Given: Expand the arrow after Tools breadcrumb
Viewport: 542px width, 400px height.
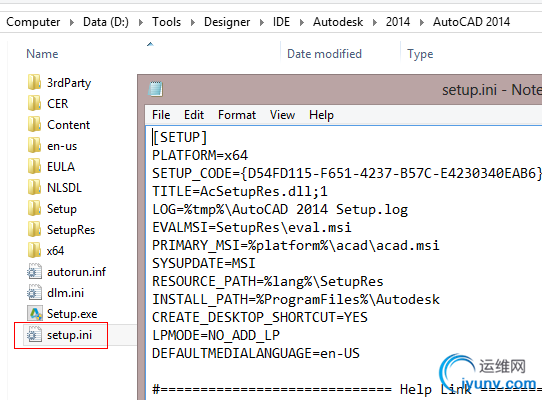Looking at the screenshot, I should pos(193,22).
